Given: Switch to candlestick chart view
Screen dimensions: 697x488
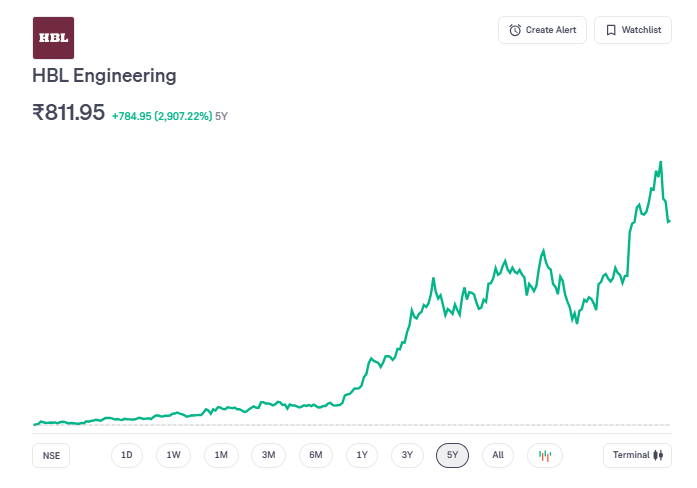Looking at the screenshot, I should pos(545,455).
